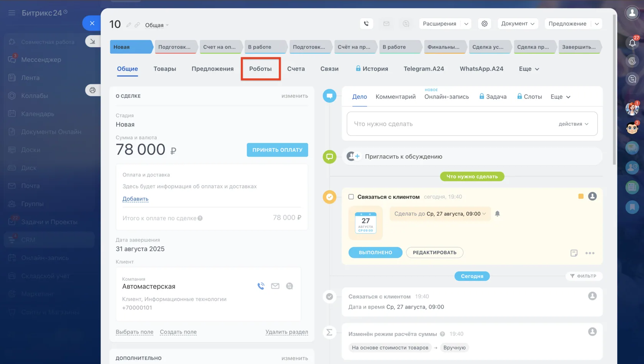Viewport: 644px width, 364px height.
Task: Expand the Общая pipeline dropdown
Action: point(157,25)
